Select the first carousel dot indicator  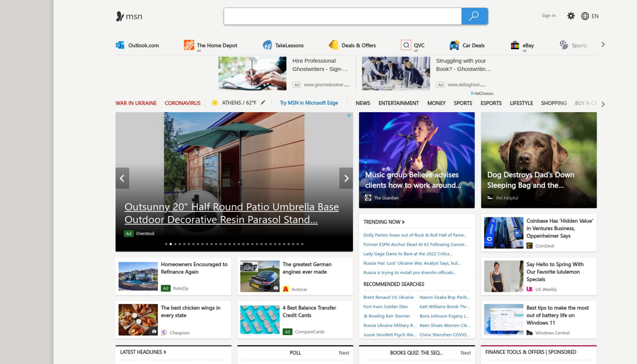pyautogui.click(x=166, y=244)
